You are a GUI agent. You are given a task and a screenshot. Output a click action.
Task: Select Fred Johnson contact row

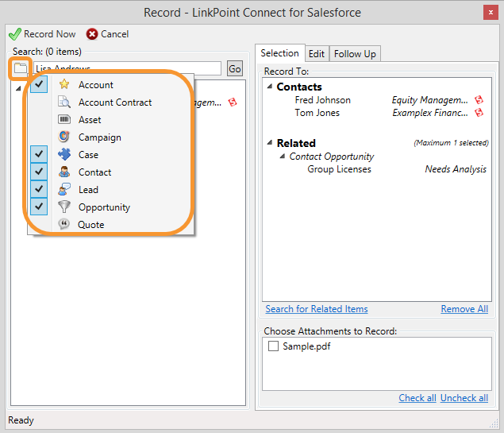[x=377, y=100]
